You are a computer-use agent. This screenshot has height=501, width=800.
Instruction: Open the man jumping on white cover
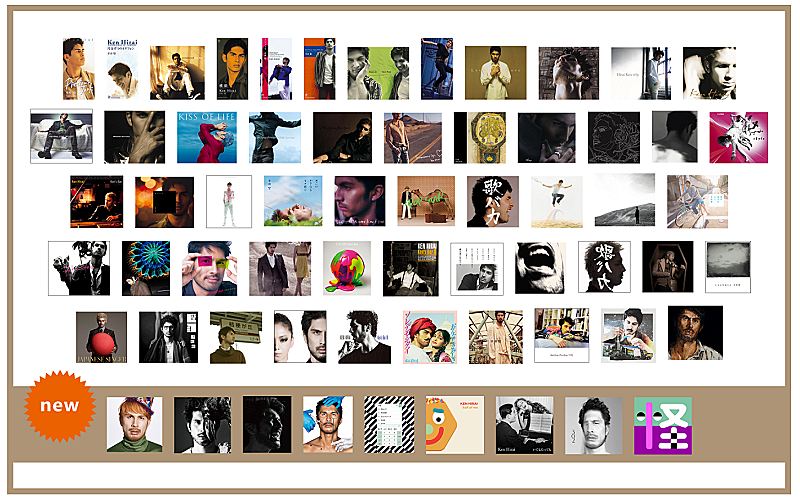click(x=556, y=202)
